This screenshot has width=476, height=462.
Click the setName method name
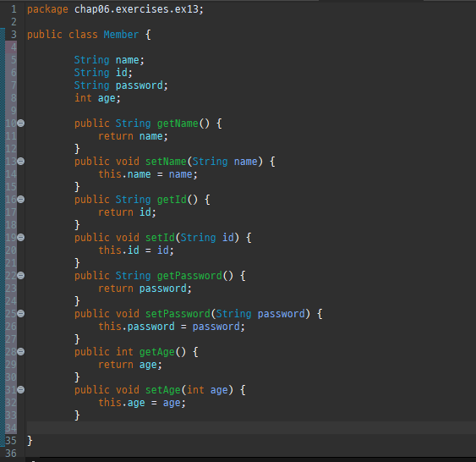166,162
